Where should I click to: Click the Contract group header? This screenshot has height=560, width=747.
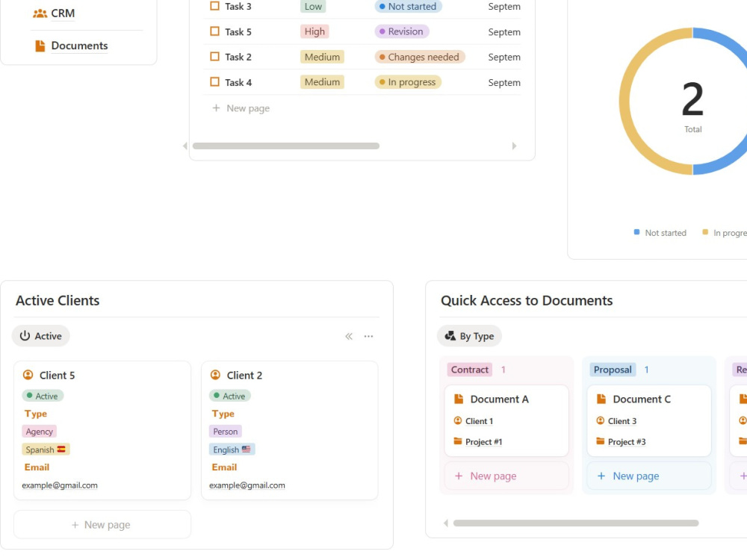[x=470, y=370]
